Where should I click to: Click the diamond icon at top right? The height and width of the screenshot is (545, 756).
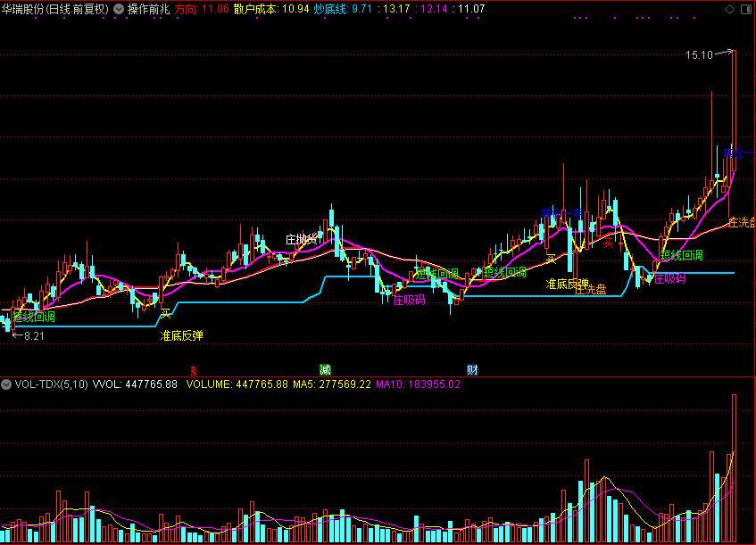[x=729, y=9]
